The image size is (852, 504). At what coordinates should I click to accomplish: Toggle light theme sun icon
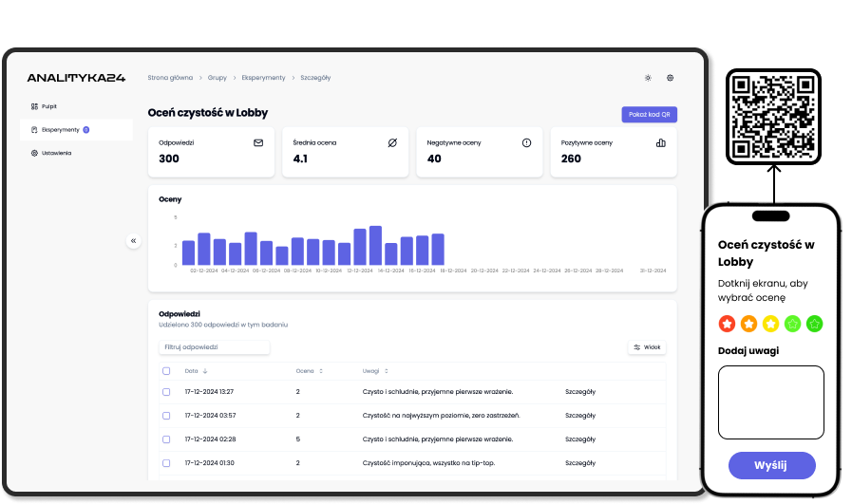point(648,78)
